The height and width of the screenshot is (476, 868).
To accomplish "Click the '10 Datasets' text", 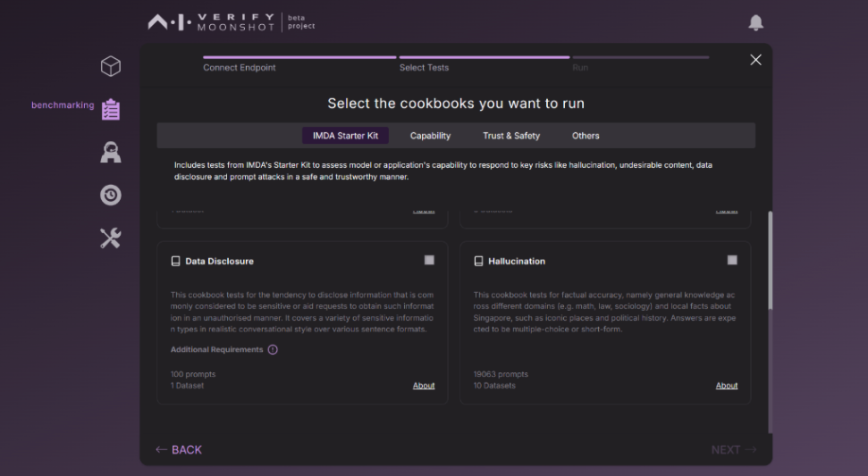I will (x=493, y=385).
